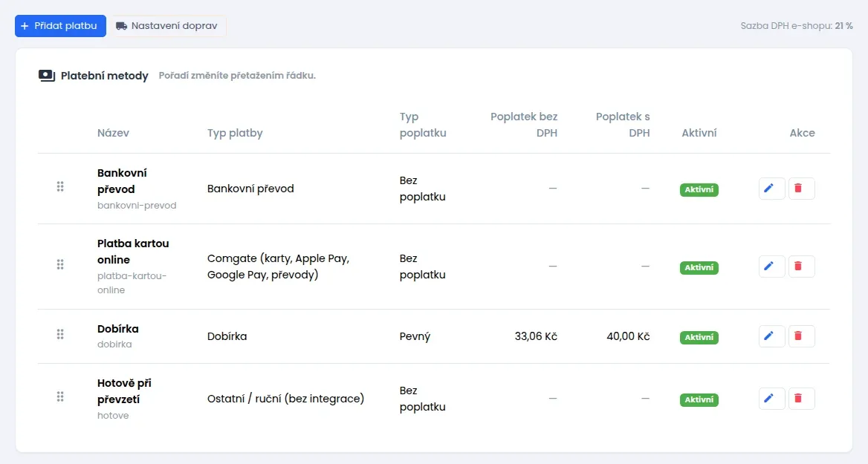
Task: Click the Pevný fee type cell
Action: point(415,336)
